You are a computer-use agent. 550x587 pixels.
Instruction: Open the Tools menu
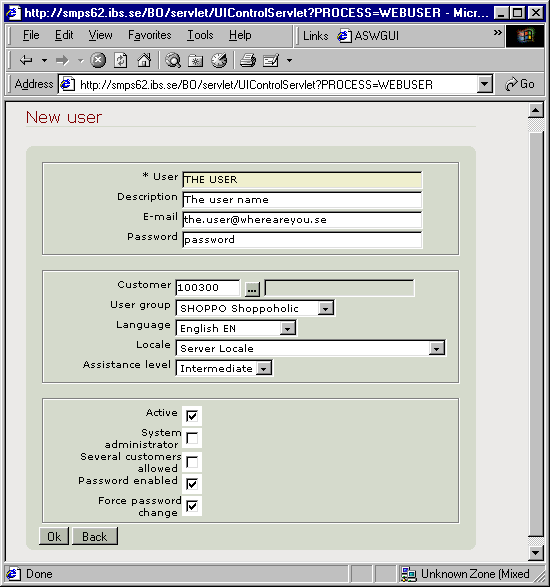point(200,35)
